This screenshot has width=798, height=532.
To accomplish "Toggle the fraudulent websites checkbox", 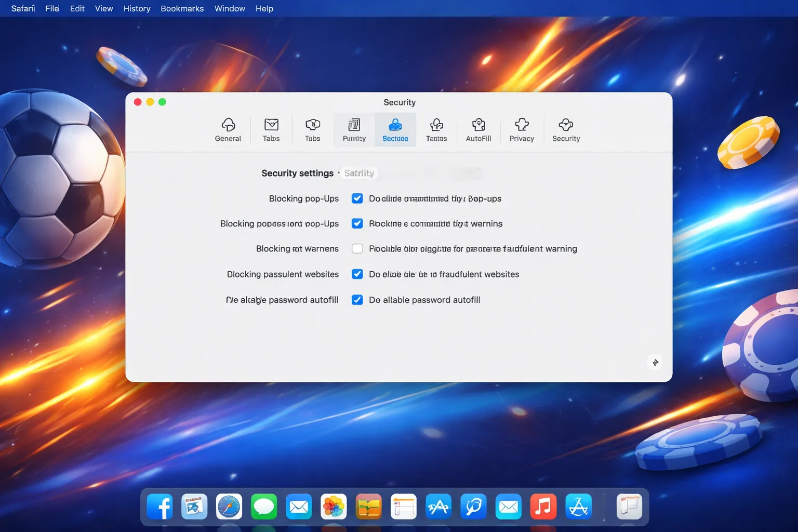I will point(357,274).
